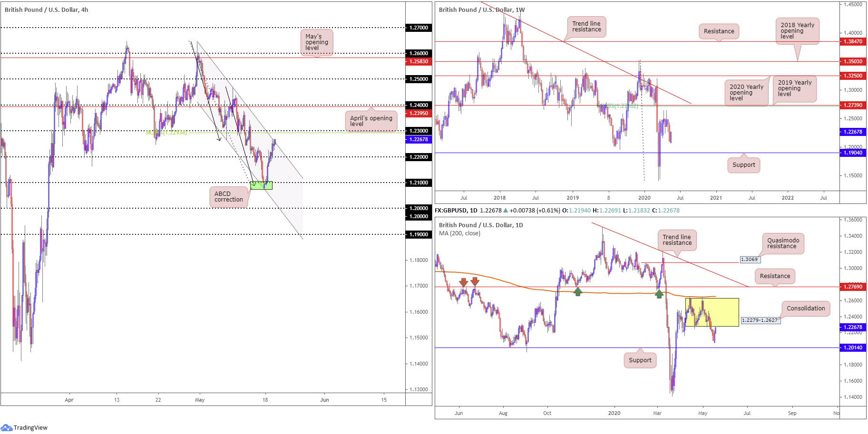This screenshot has width=868, height=434.
Task: Click the red 1.25830 price tag
Action: click(419, 61)
